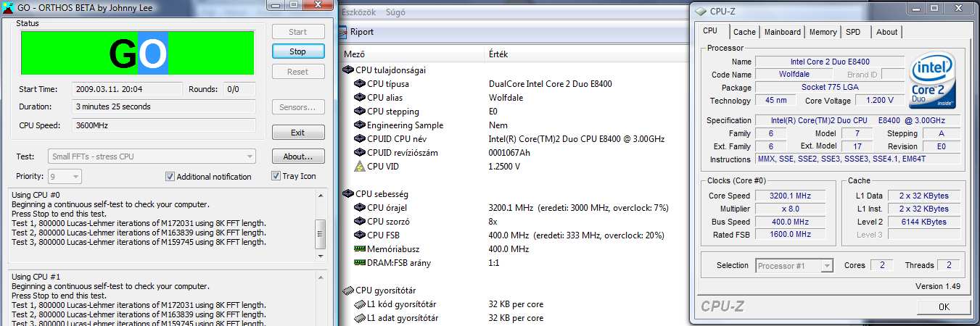Click the Stop button in ORTHOS

click(x=298, y=51)
